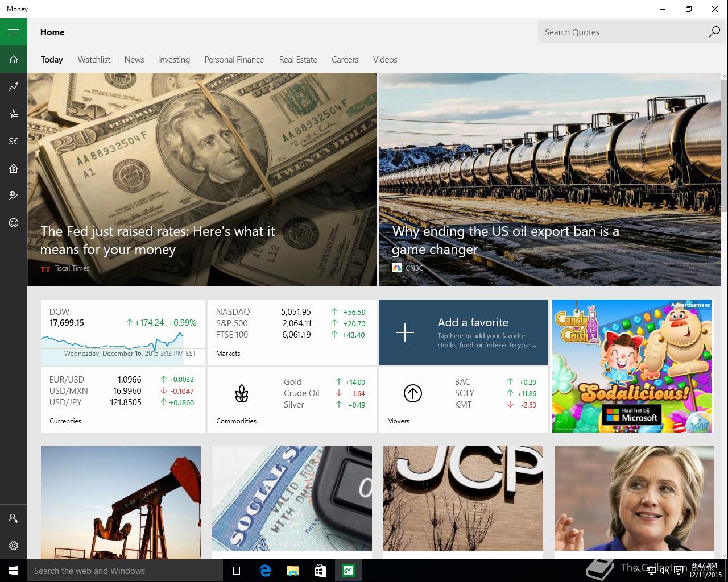The width and height of the screenshot is (728, 582).
Task: Open the DOW index chart tile
Action: [123, 332]
